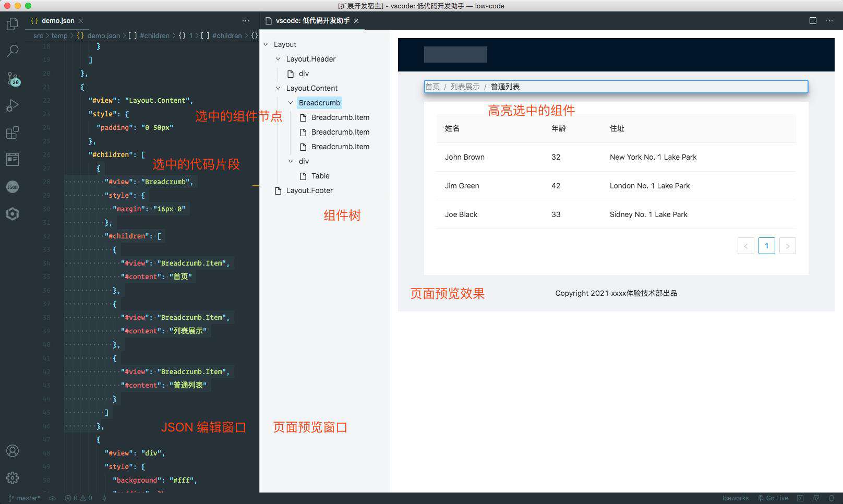843x504 pixels.
Task: Open the hexagon Iceworks icon in activity bar
Action: 13,214
